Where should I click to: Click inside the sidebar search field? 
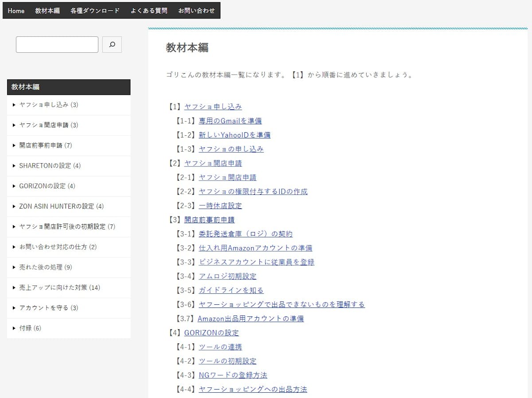pos(57,44)
